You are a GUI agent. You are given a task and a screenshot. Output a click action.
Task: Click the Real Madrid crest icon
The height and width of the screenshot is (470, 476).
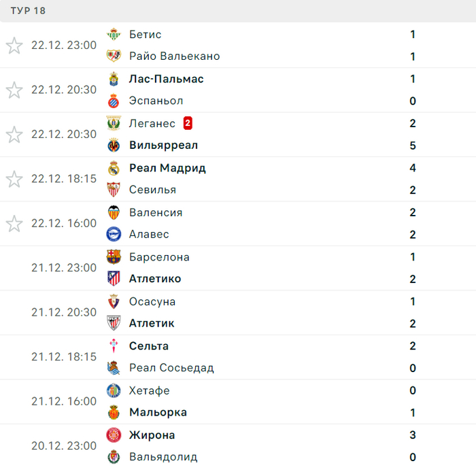(114, 168)
